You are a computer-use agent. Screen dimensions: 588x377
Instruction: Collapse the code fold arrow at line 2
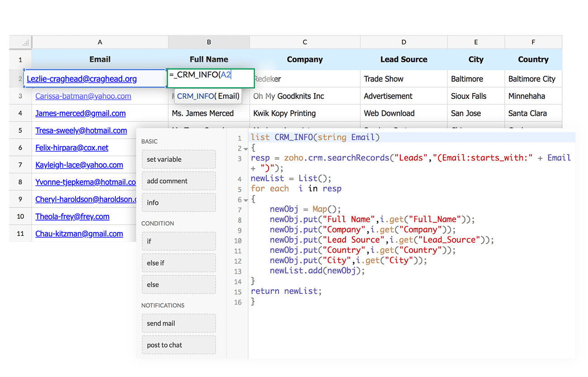point(246,149)
